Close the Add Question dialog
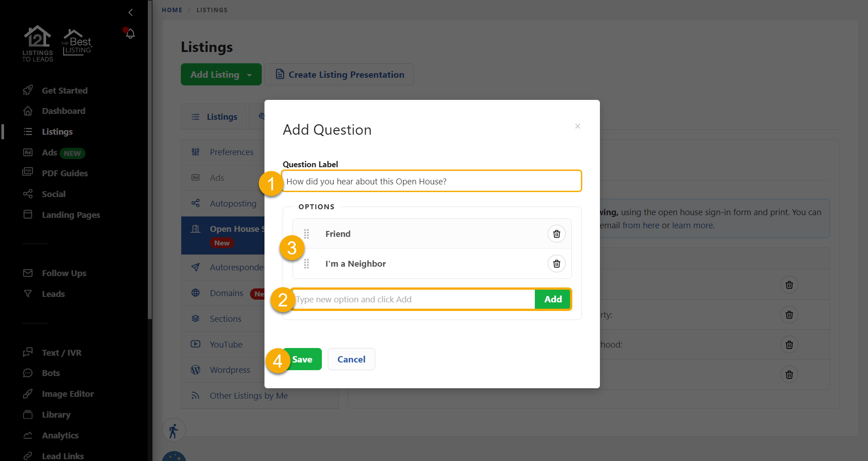The image size is (868, 461). click(577, 126)
